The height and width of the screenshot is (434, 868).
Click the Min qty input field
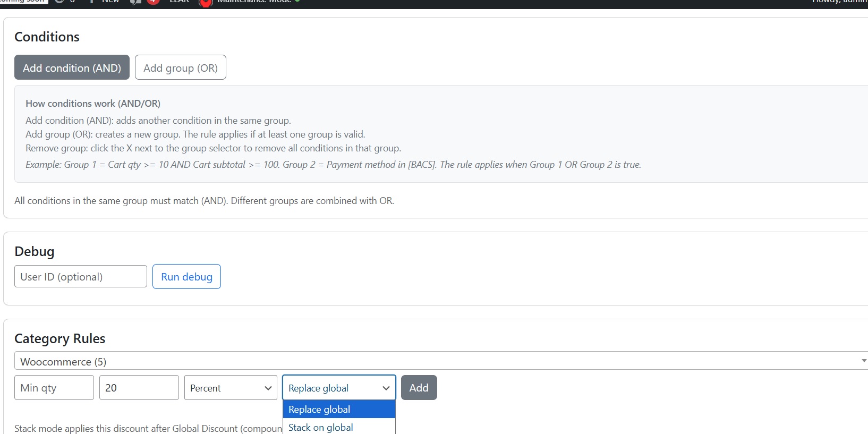click(x=54, y=387)
